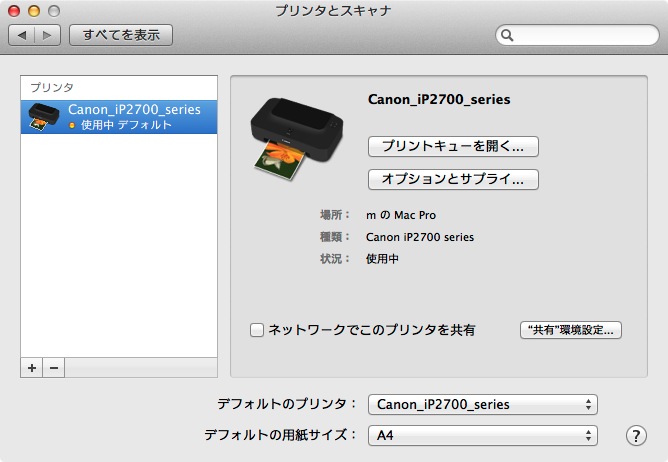Screen dimensions: 668x462
Task: Enable sharing this printer on network
Action: click(257, 329)
